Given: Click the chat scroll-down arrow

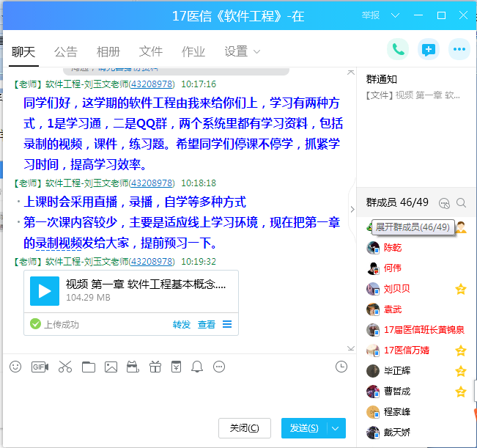Looking at the screenshot, I should click(x=351, y=348).
